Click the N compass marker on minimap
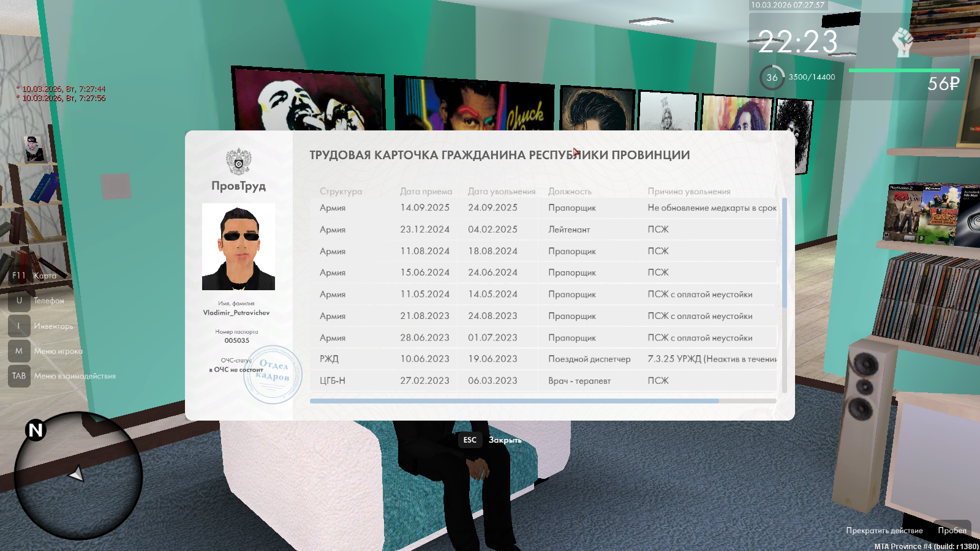Image resolution: width=980 pixels, height=551 pixels. (x=36, y=430)
